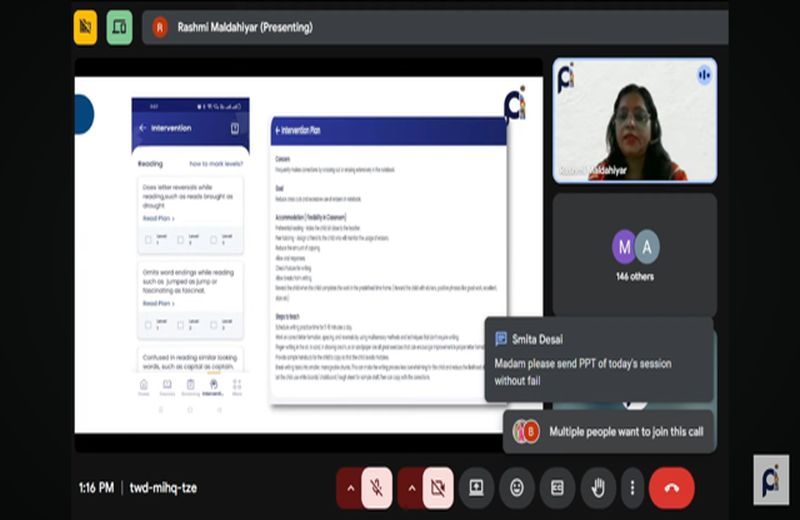Expand audio settings arrow beside microphone

350,488
